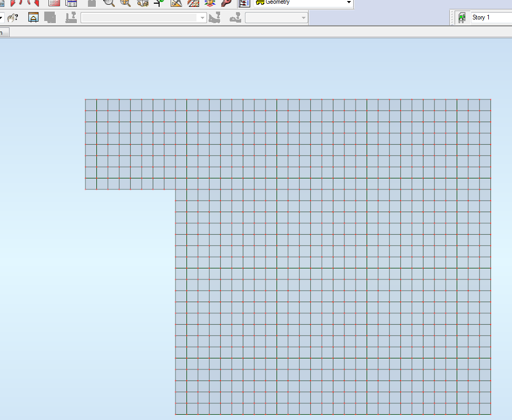This screenshot has height=420, width=512.
Task: Open the set display options icon
Action: coord(243,4)
